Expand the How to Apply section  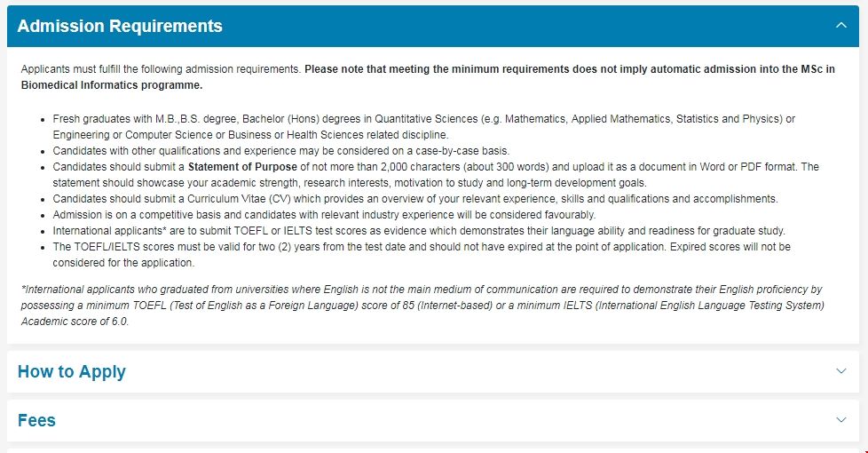[x=432, y=371]
